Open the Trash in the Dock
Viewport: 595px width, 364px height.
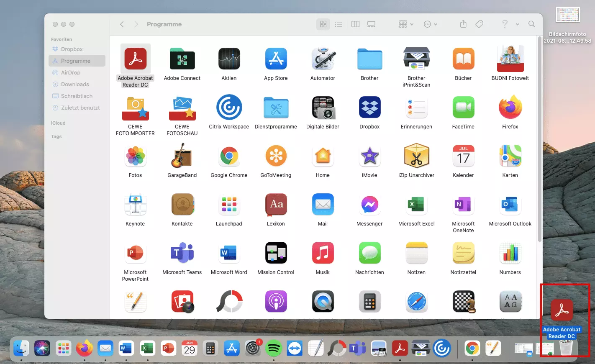pos(566,348)
